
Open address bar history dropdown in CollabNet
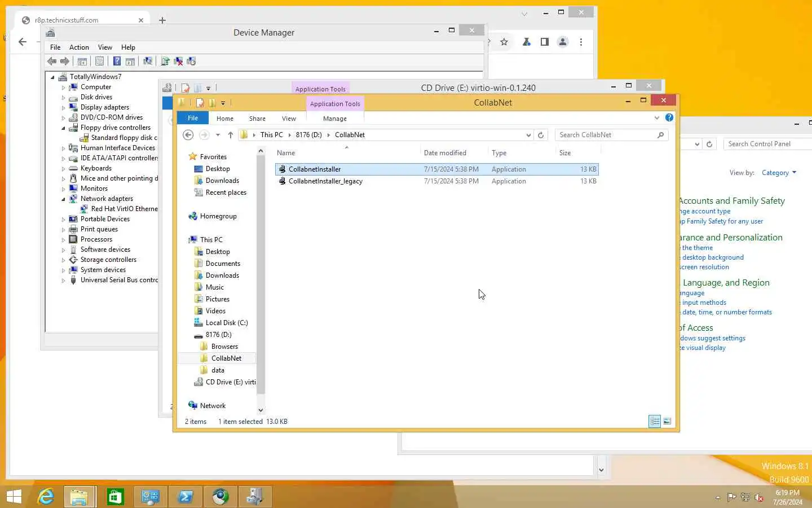528,135
